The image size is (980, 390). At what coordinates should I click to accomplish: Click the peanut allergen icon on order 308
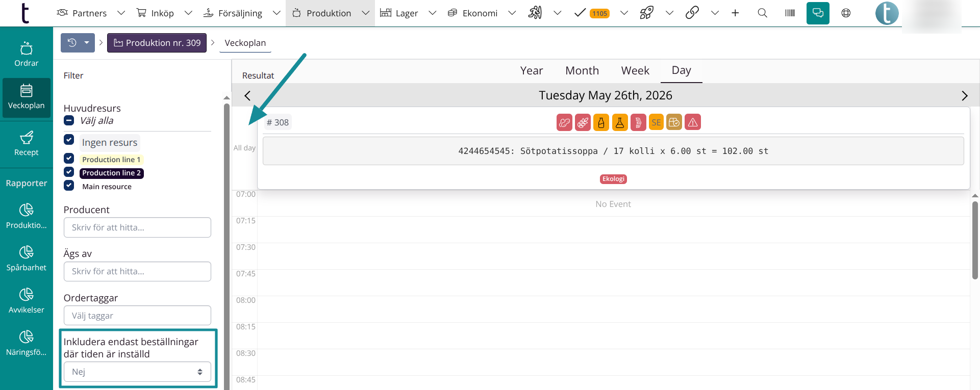pos(564,122)
